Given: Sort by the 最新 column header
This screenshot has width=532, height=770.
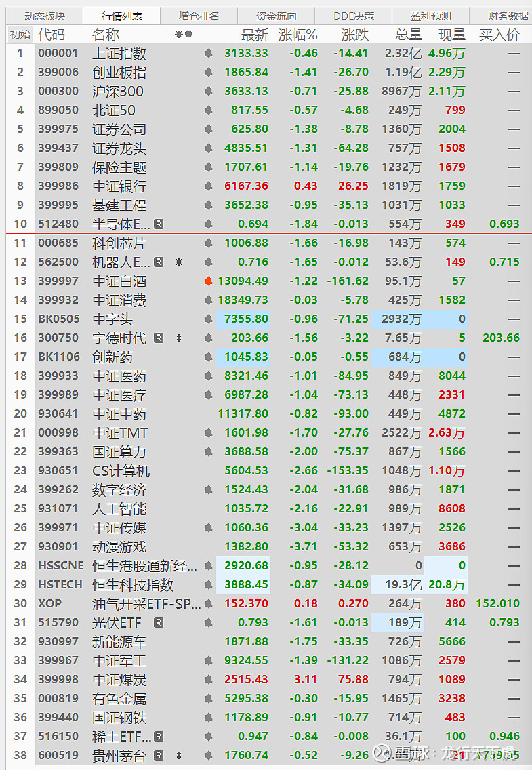Looking at the screenshot, I should (255, 35).
